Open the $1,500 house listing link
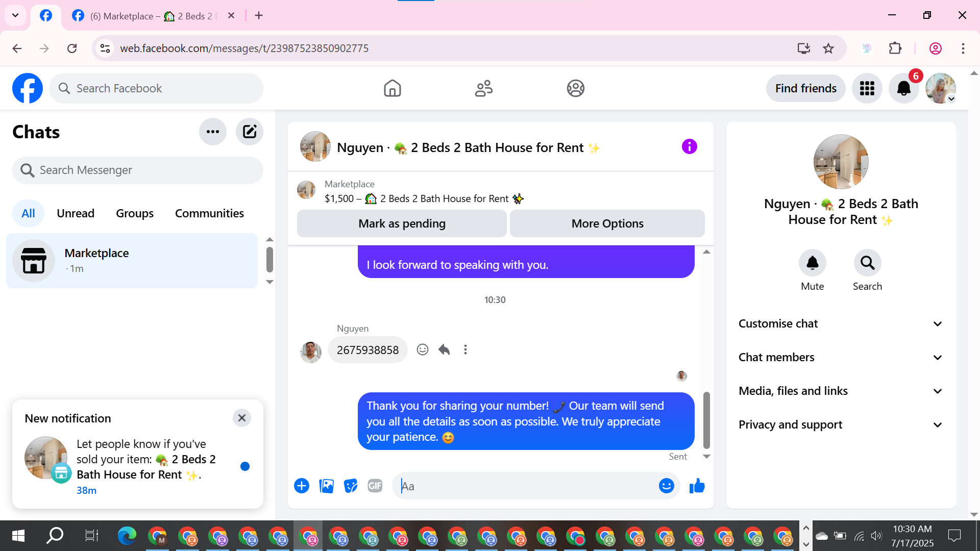 pos(425,198)
